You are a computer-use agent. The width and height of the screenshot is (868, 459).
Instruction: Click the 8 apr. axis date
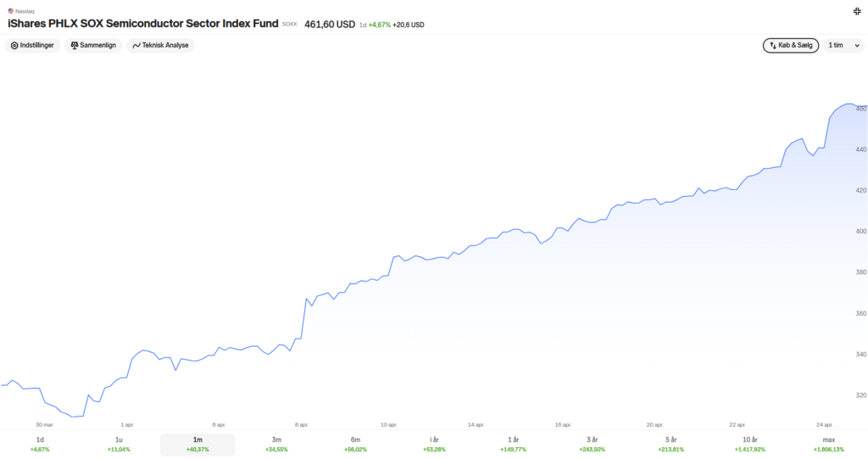301,425
